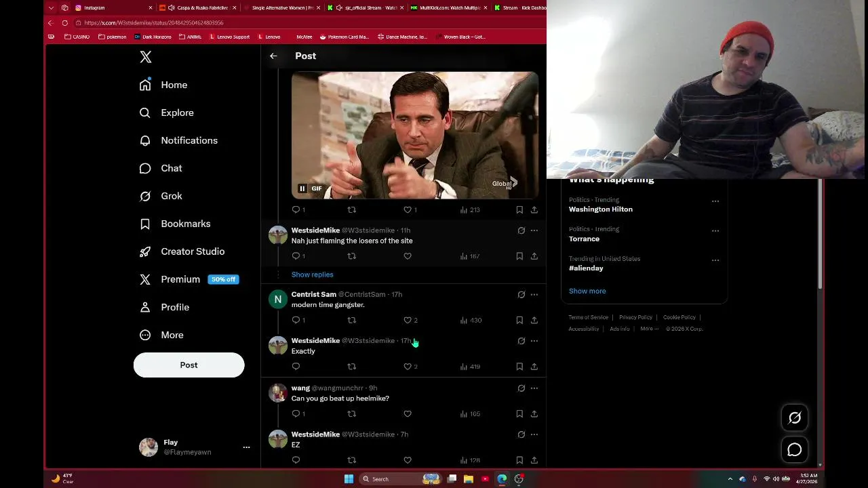Screen dimensions: 868x488
Task: Switch to Caspa & Rusko Fabriclive tab
Action: 197,7
